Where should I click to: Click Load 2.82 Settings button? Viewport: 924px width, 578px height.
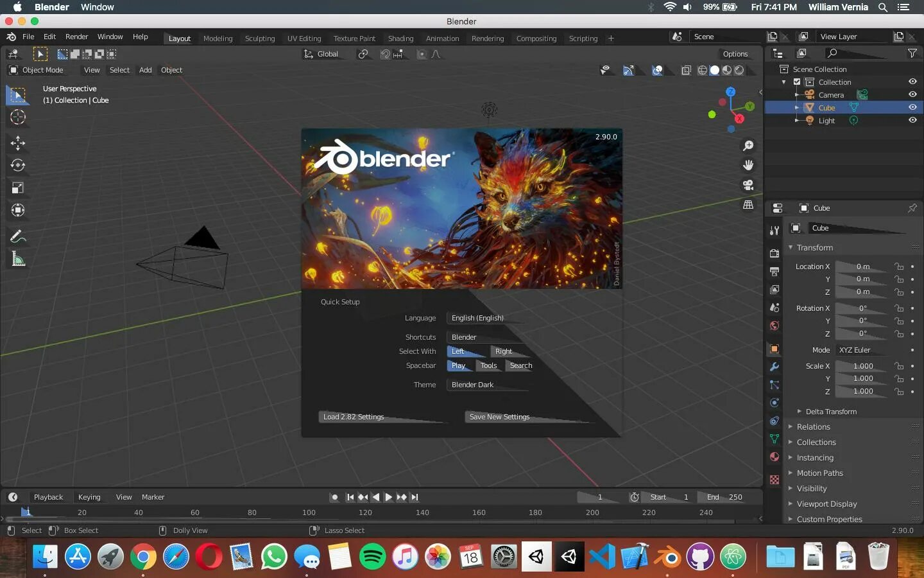point(382,417)
